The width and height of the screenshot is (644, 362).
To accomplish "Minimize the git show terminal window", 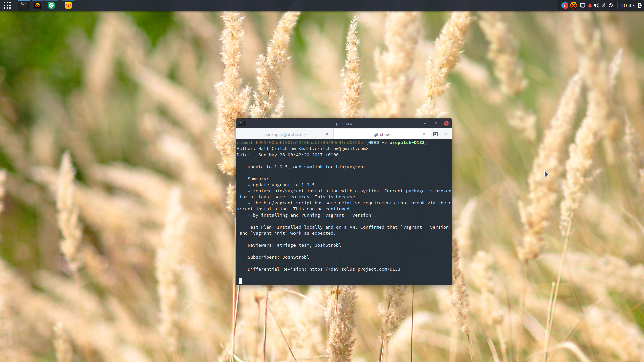I will click(x=425, y=123).
